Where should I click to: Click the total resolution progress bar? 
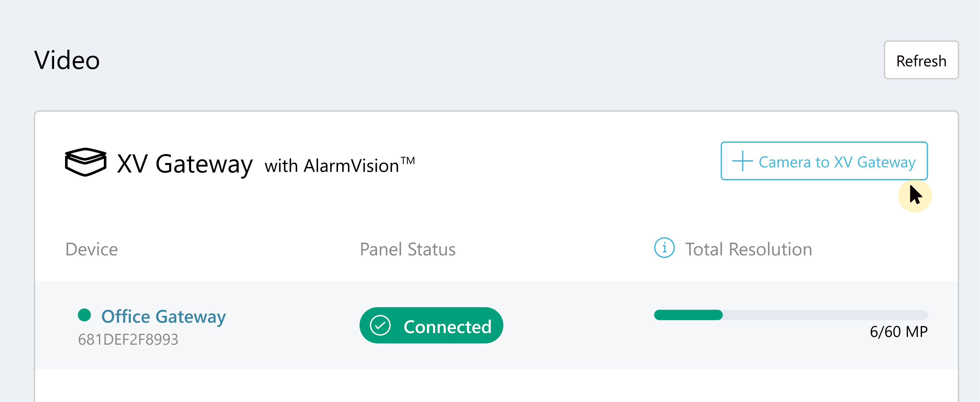coord(790,315)
